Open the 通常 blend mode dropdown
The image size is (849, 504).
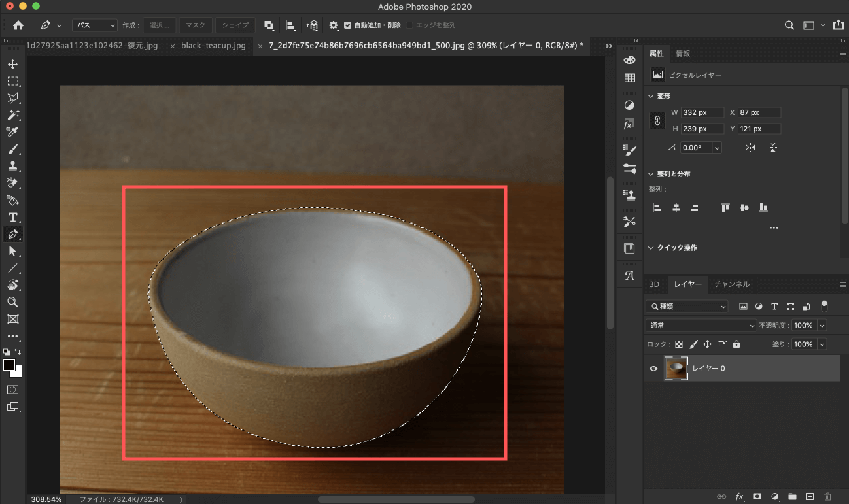701,325
